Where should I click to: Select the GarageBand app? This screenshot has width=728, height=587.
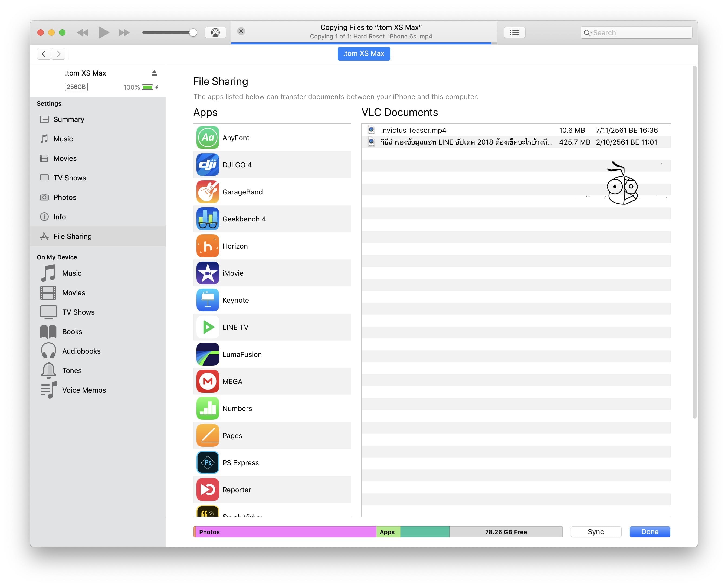point(242,192)
